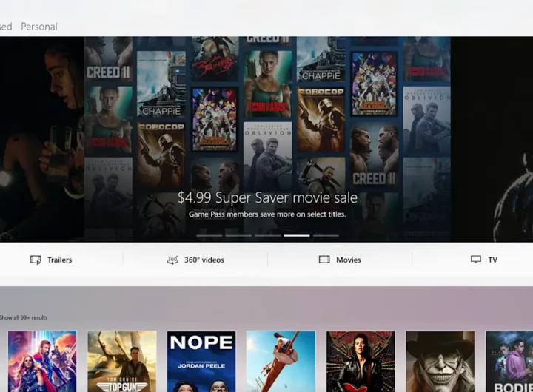Select the fourth active carousel indicator
Image resolution: width=533 pixels, height=392 pixels.
(x=297, y=235)
